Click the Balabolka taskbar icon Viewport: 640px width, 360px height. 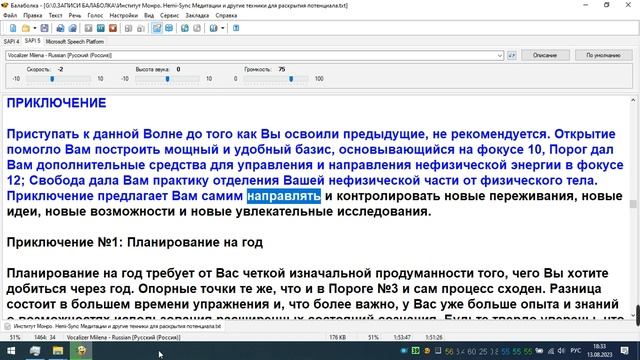click(x=82, y=351)
